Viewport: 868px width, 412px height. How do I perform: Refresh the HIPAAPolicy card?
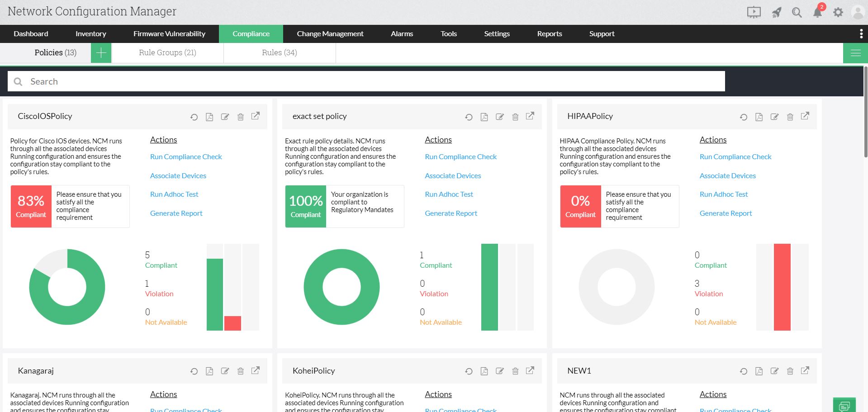[x=744, y=117]
